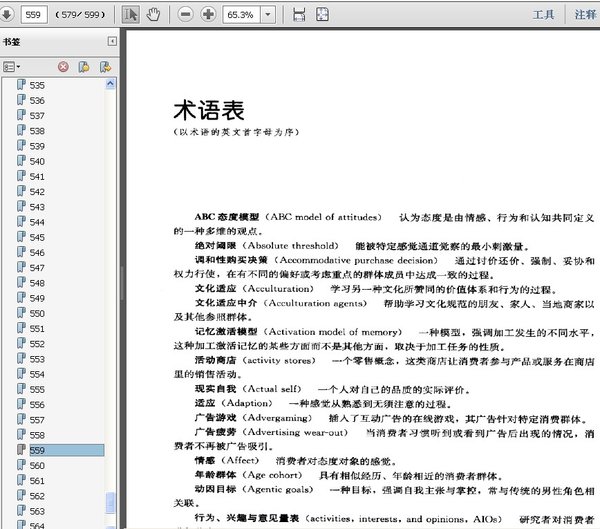Click the fit page view icon
This screenshot has width=600, height=529.
click(323, 14)
